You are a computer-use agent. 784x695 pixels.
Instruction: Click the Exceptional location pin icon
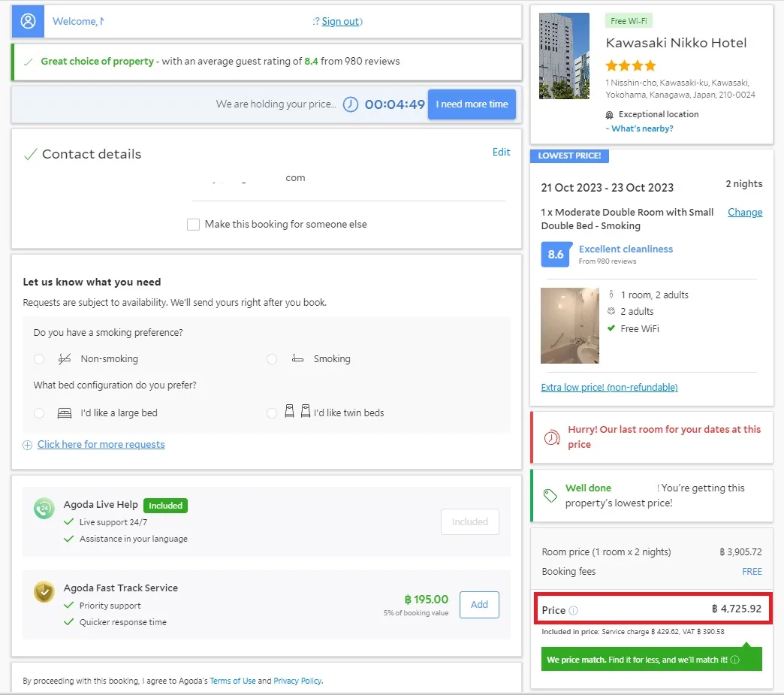609,115
